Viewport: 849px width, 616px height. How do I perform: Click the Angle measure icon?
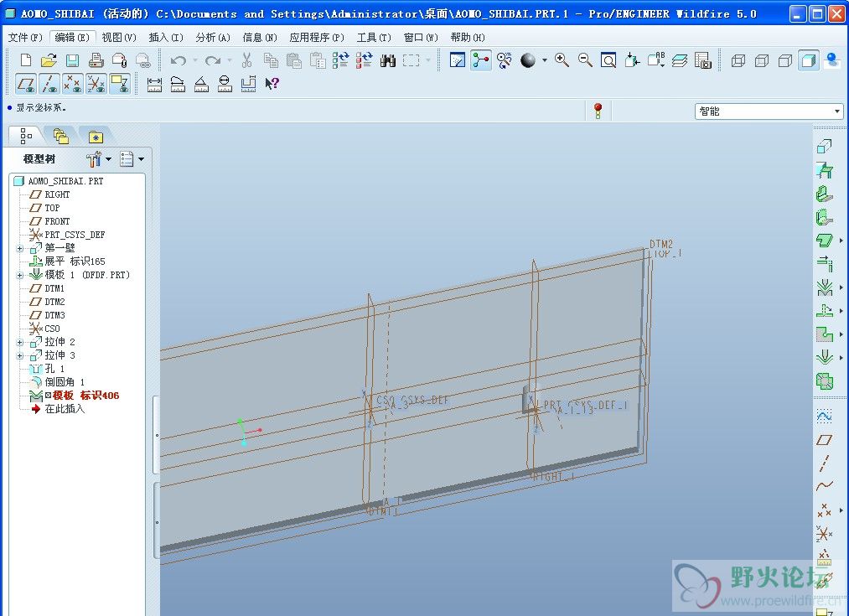pyautogui.click(x=201, y=84)
